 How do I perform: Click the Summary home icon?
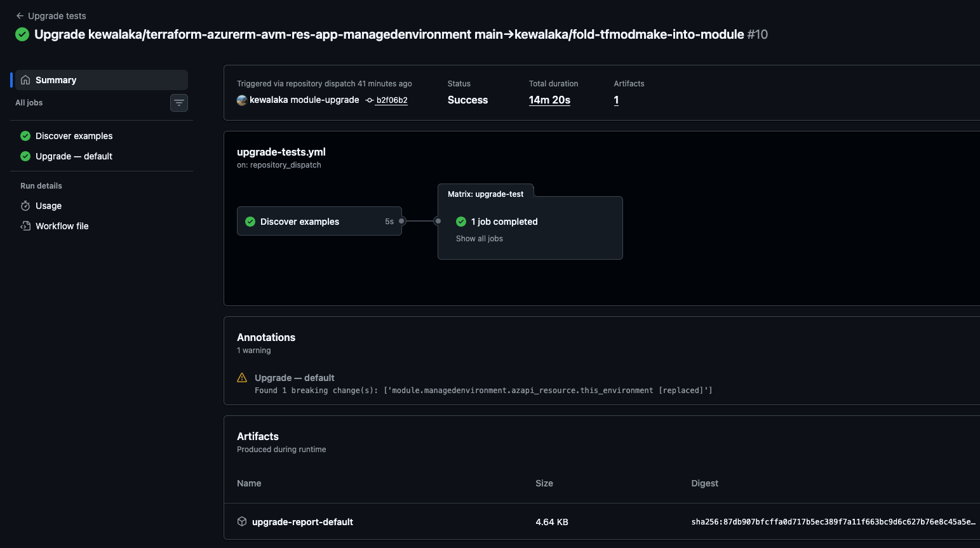tap(25, 80)
